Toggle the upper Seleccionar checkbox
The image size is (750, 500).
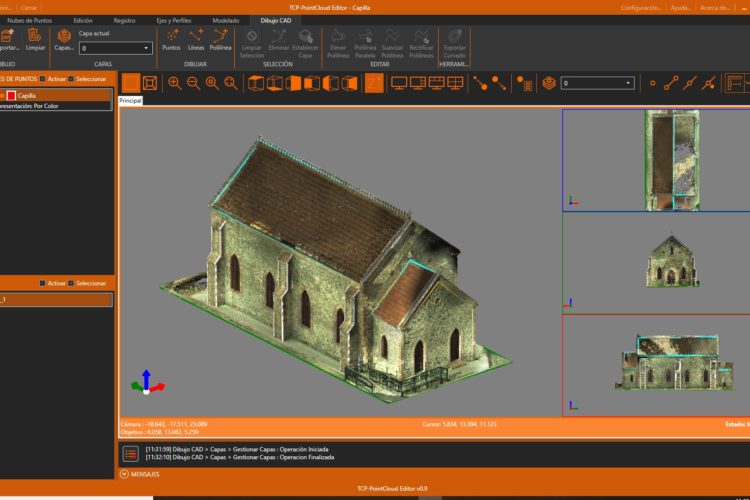[x=71, y=79]
